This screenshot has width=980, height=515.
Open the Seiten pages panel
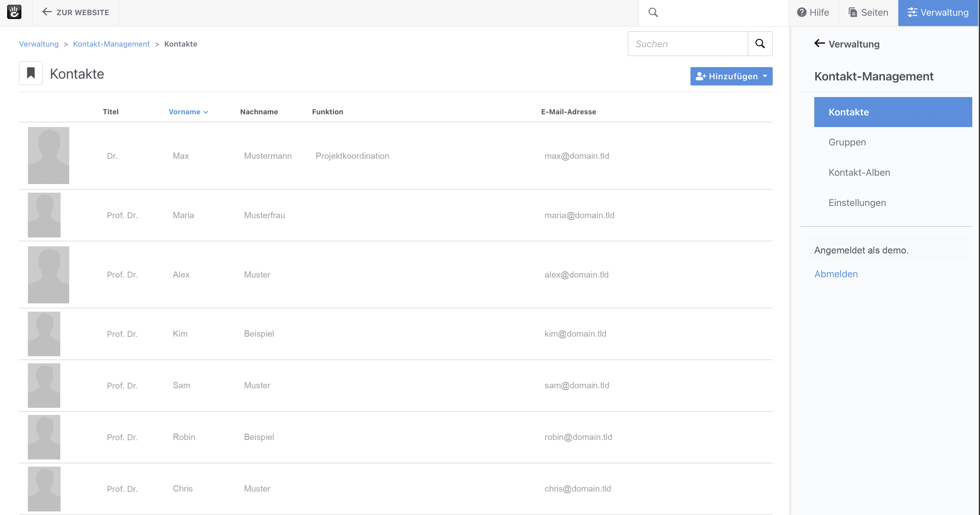click(868, 12)
